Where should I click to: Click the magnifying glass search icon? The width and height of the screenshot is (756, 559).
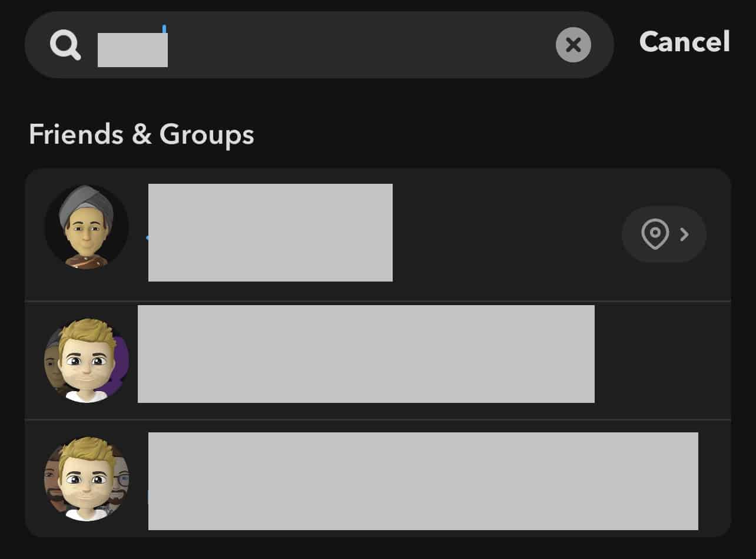[65, 45]
